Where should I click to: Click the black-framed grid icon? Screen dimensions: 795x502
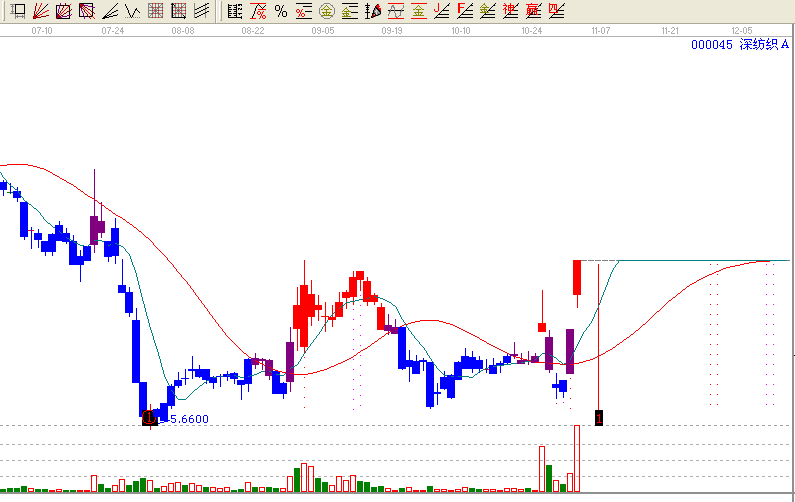click(x=178, y=11)
